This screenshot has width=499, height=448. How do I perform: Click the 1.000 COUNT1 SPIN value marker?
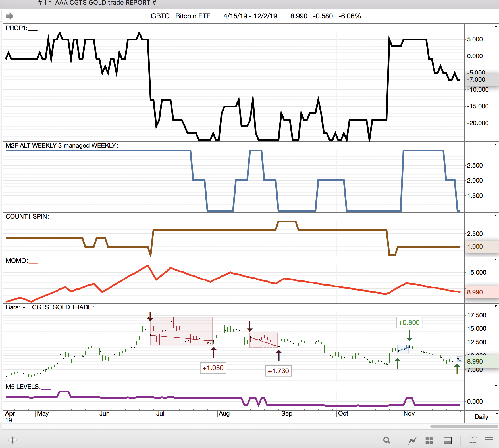tap(482, 246)
